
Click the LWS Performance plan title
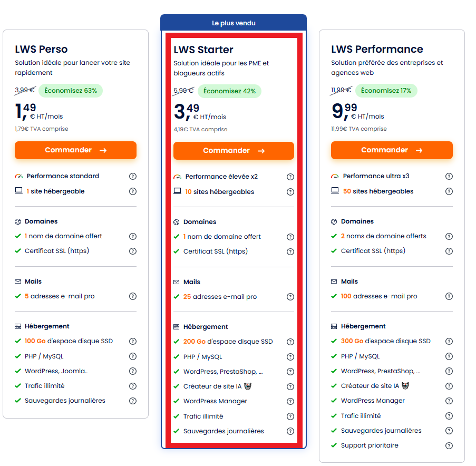377,49
